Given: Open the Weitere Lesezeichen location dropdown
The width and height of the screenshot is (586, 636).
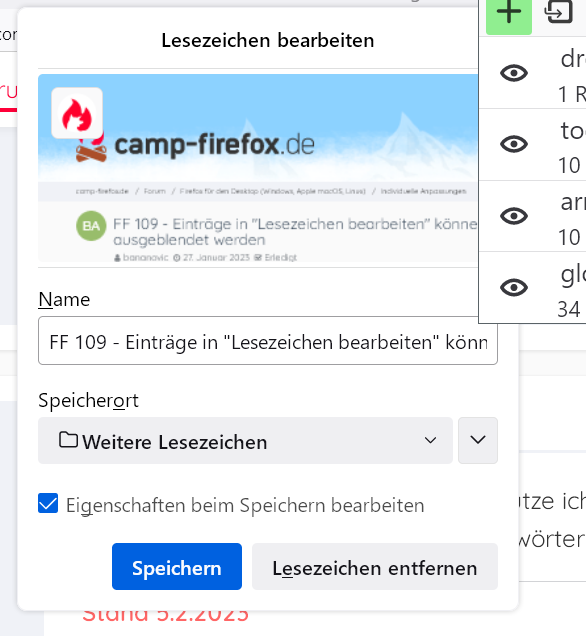Looking at the screenshot, I should point(245,440).
